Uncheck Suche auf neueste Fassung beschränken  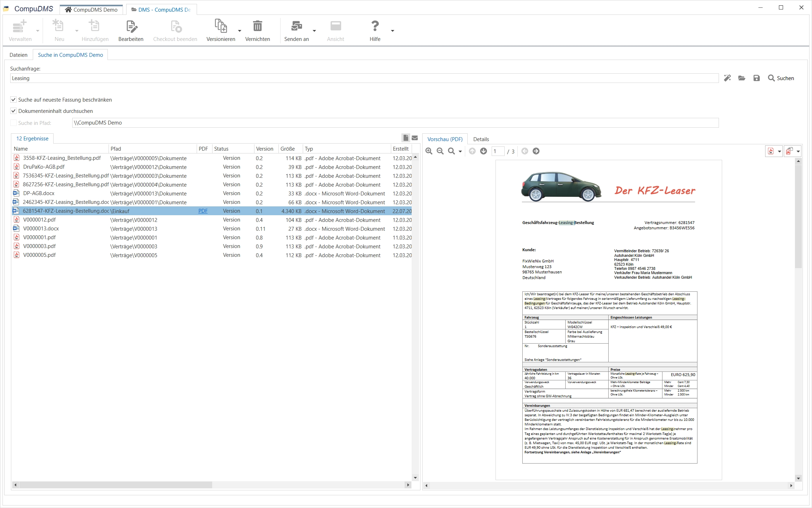pyautogui.click(x=13, y=100)
